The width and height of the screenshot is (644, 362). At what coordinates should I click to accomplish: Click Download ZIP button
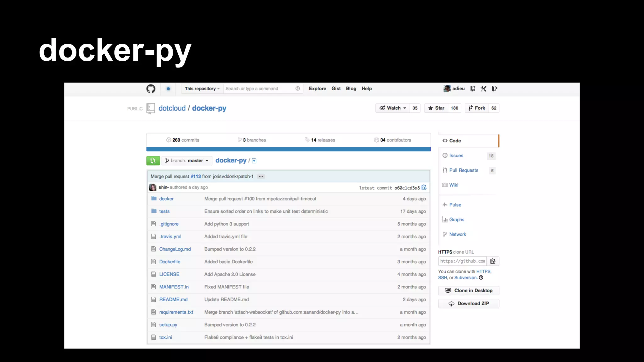pyautogui.click(x=469, y=304)
